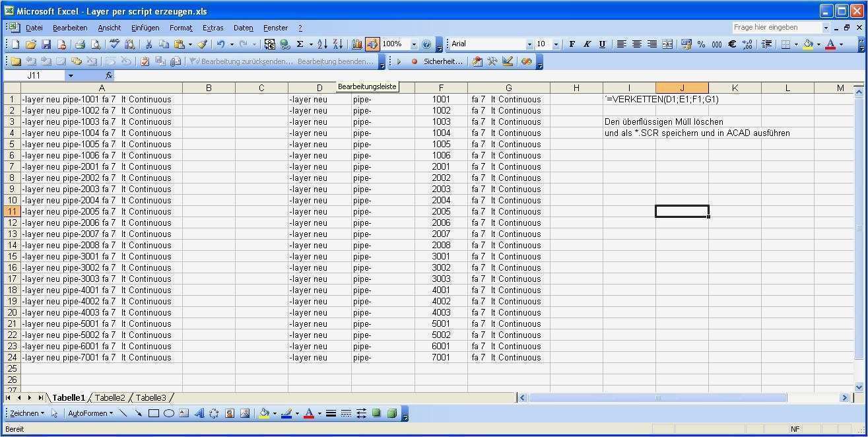Toggle underline formatting (U)

(602, 44)
